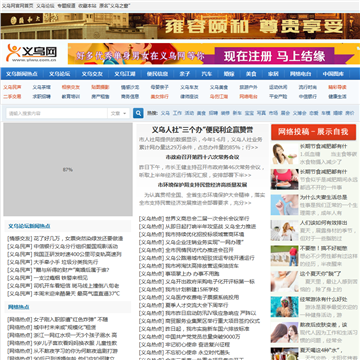The width and height of the screenshot is (360, 360).
Task: Open the 汽车 navigation tab
Action: (x=207, y=74)
